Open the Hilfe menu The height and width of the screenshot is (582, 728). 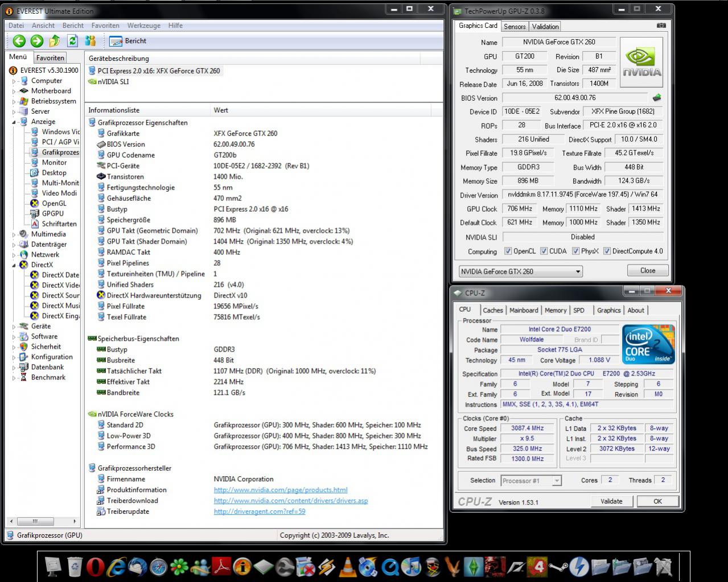tap(175, 26)
